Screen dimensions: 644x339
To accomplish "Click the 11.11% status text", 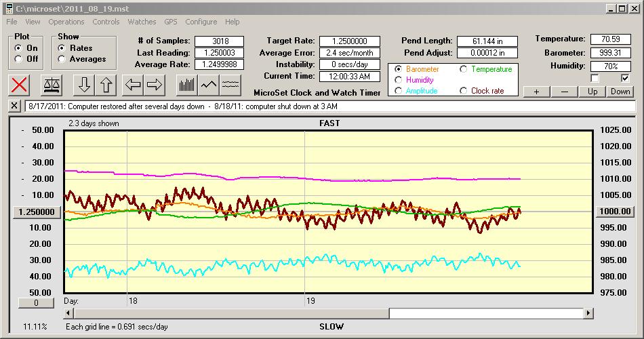I will pos(35,327).
